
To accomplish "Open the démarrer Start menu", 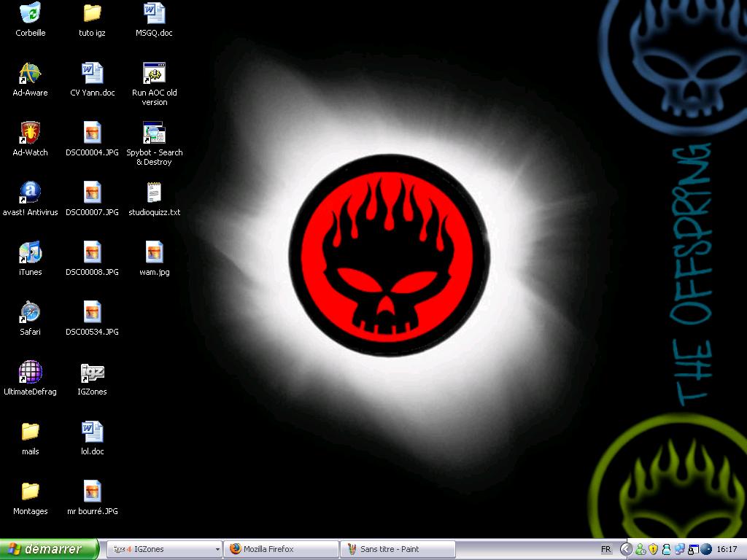I will [x=49, y=549].
